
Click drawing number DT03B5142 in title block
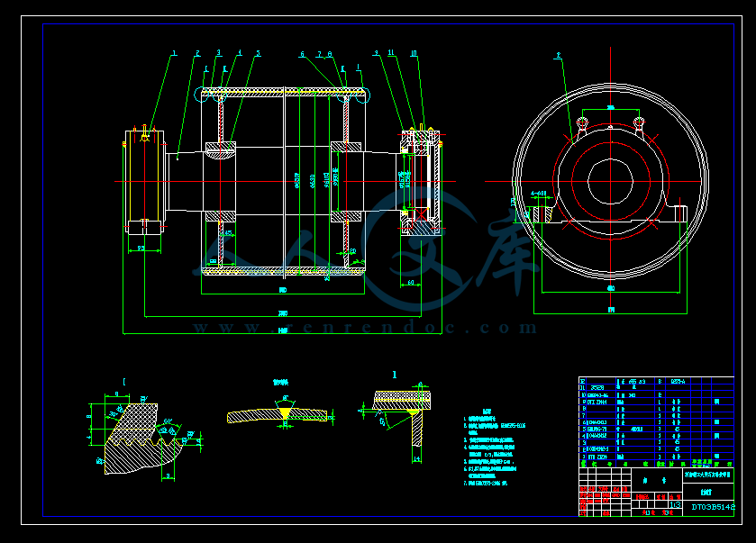click(713, 507)
